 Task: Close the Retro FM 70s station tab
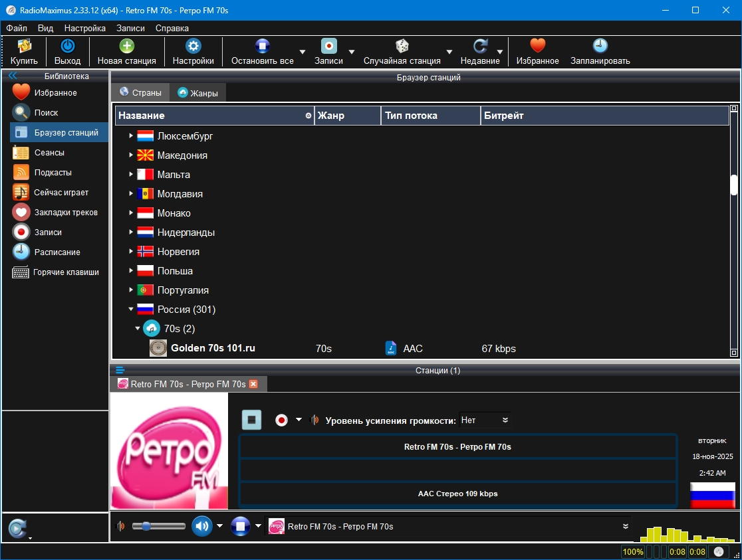pos(253,384)
